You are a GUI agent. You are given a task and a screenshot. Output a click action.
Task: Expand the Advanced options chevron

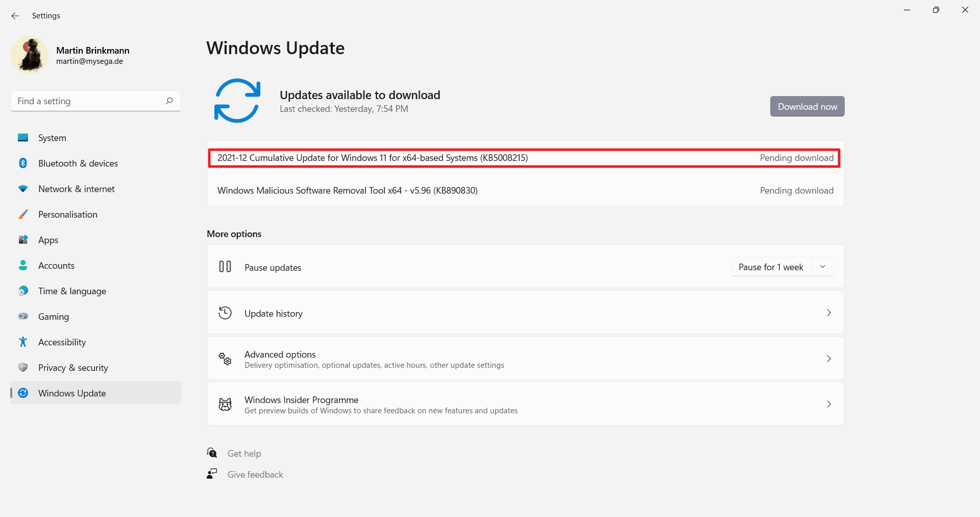point(828,359)
